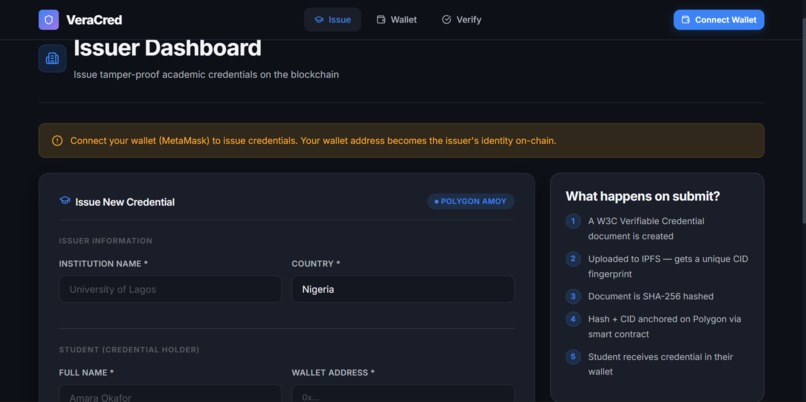
Task: Click the tamper-proof credentials subtitle text
Action: click(x=206, y=75)
